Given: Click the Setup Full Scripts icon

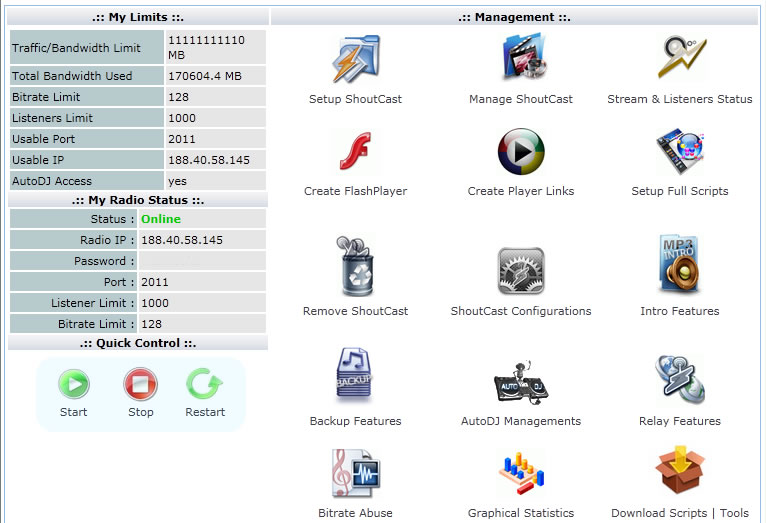Looking at the screenshot, I should [x=680, y=153].
